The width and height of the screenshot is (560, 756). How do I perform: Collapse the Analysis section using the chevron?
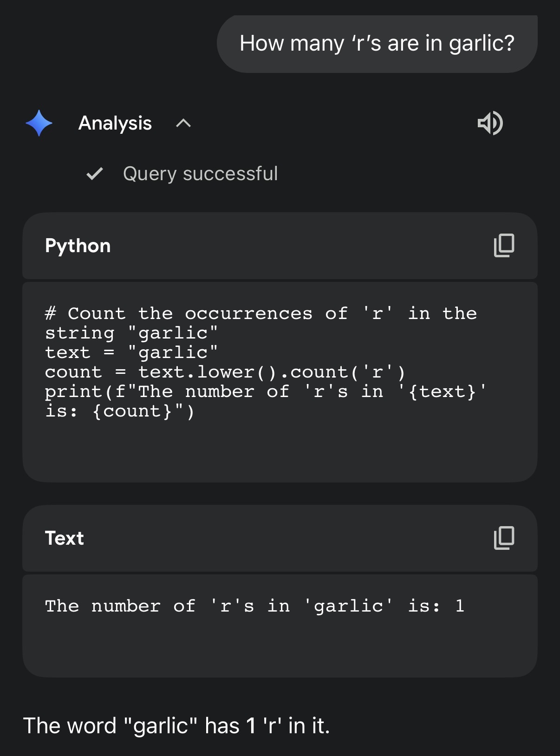click(183, 123)
